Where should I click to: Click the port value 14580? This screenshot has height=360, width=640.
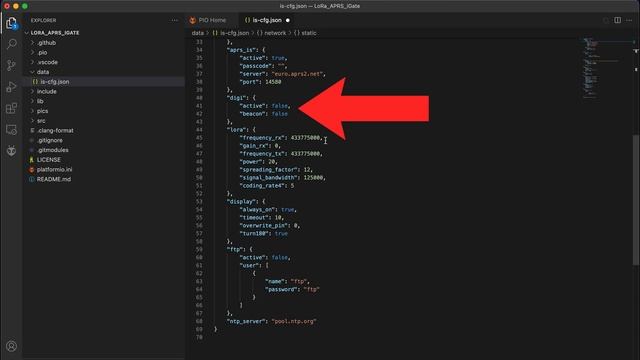(273, 82)
